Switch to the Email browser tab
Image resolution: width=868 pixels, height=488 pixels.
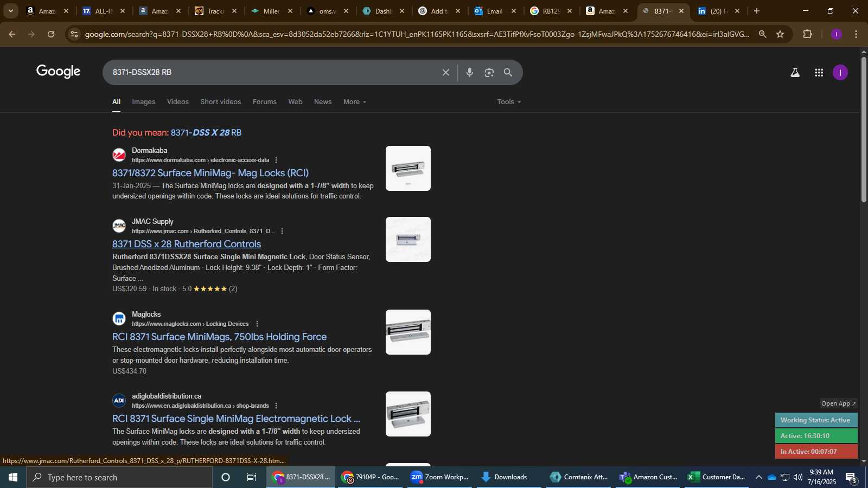(495, 11)
